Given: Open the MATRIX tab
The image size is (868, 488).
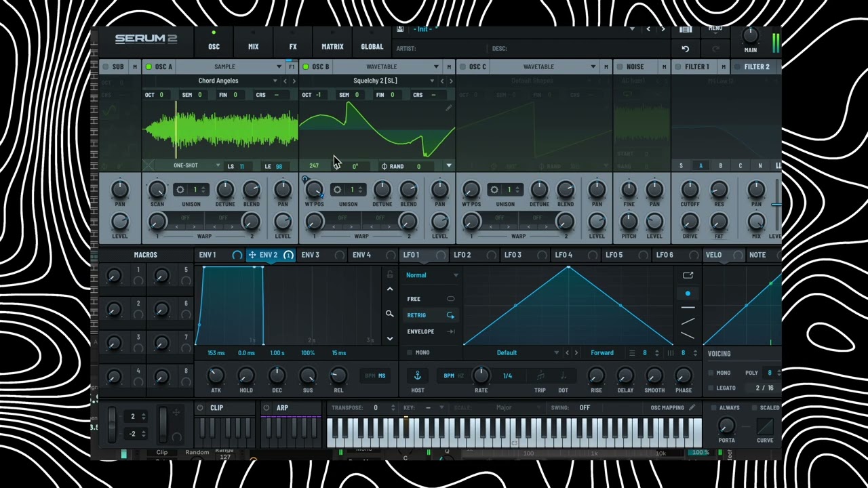Looking at the screenshot, I should [332, 47].
